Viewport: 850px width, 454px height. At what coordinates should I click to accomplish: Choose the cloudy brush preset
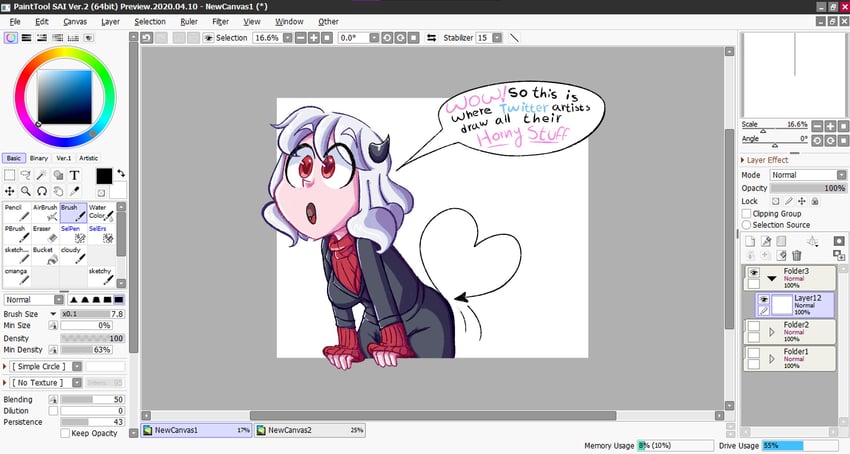pos(73,255)
